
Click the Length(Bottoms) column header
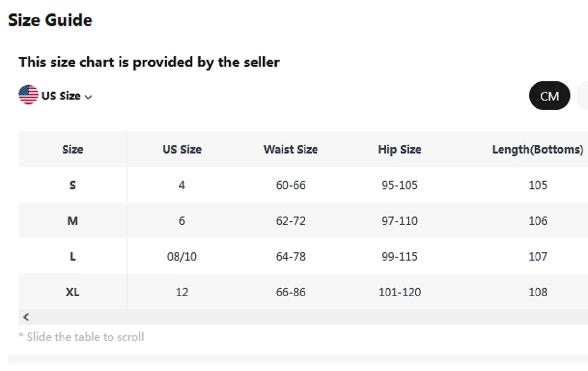pos(537,149)
